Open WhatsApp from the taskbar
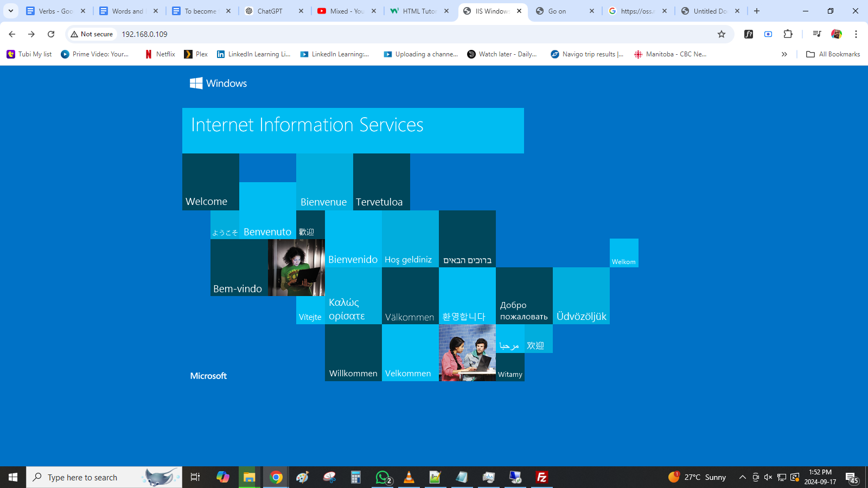Image resolution: width=868 pixels, height=488 pixels. tap(383, 477)
